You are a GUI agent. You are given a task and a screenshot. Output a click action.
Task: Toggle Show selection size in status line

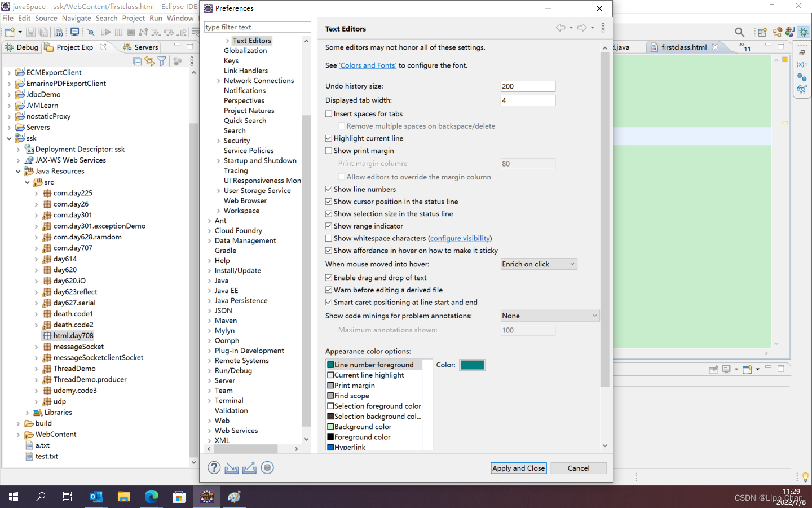pyautogui.click(x=329, y=214)
